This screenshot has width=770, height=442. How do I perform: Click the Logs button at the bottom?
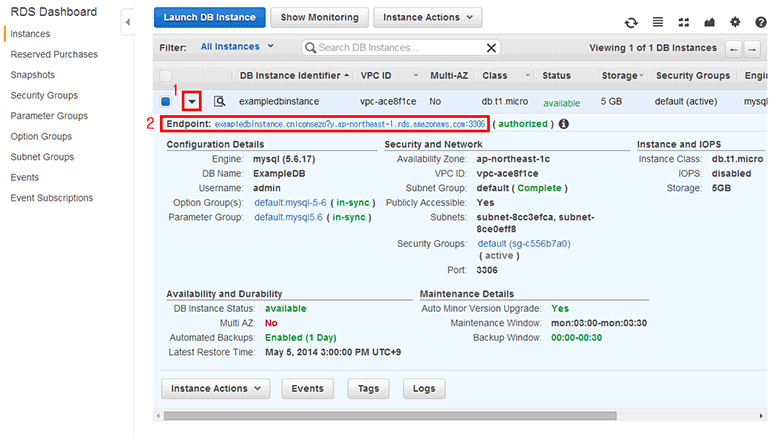(x=423, y=388)
